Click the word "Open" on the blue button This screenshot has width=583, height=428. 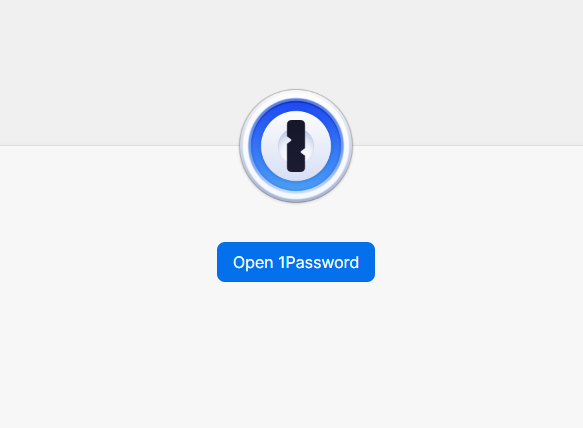[253, 263]
